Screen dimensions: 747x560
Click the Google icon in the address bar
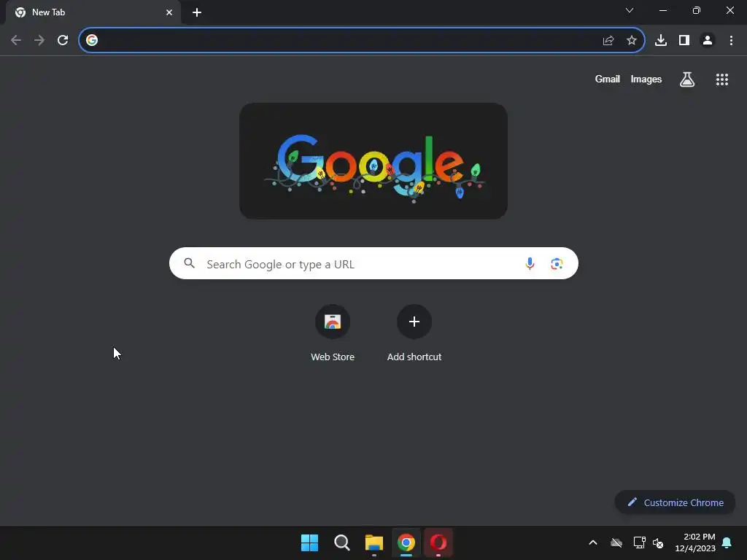point(92,41)
